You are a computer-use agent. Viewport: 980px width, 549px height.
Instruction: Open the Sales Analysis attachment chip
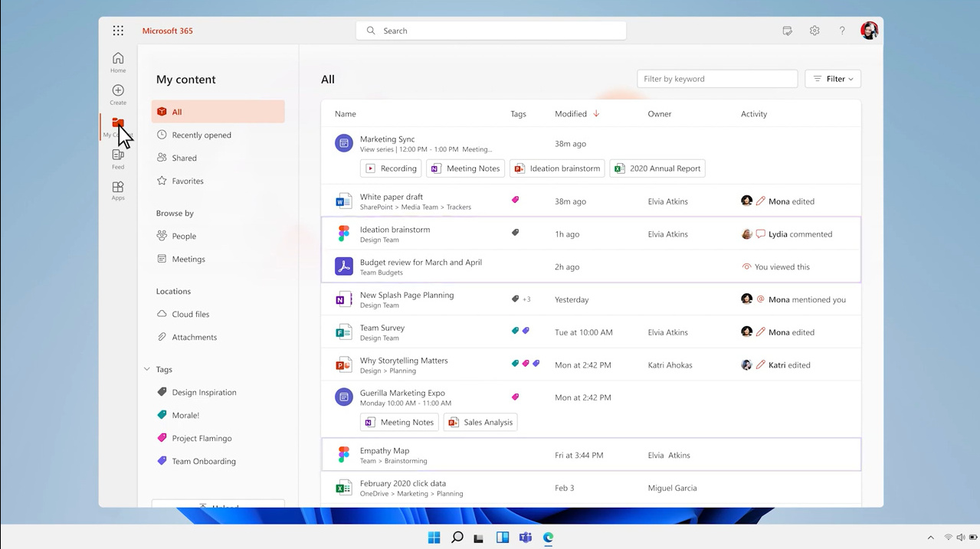(480, 422)
